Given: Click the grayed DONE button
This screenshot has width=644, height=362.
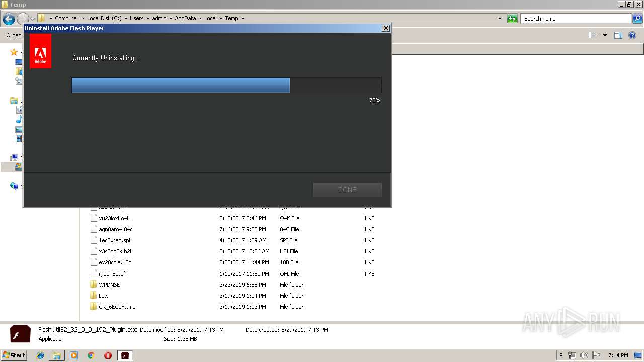Looking at the screenshot, I should click(347, 190).
